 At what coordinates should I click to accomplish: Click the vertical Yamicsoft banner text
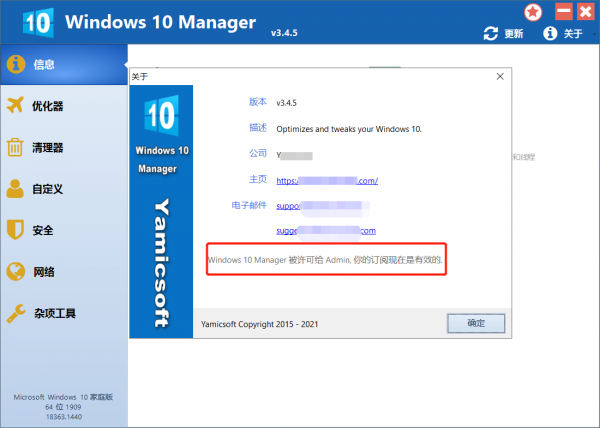pos(162,263)
